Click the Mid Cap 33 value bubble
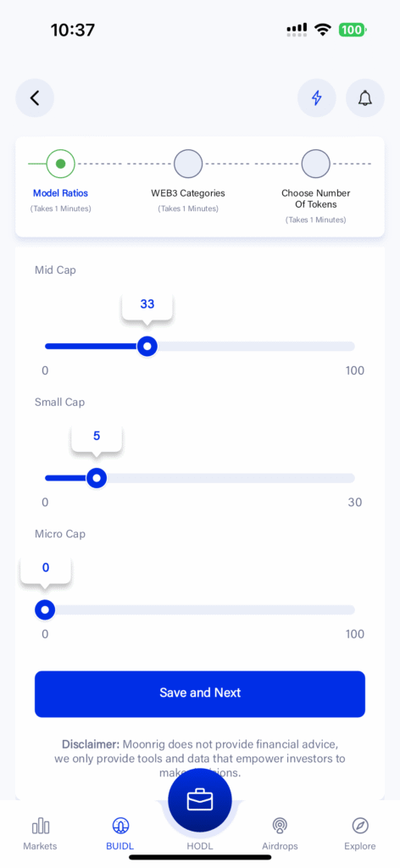Viewport: 400px width, 868px height. pyautogui.click(x=147, y=305)
